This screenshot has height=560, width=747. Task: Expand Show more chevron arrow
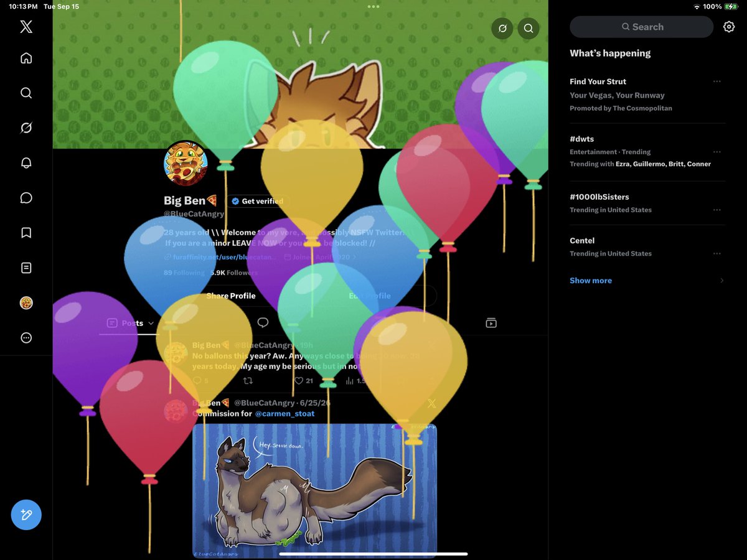click(722, 281)
